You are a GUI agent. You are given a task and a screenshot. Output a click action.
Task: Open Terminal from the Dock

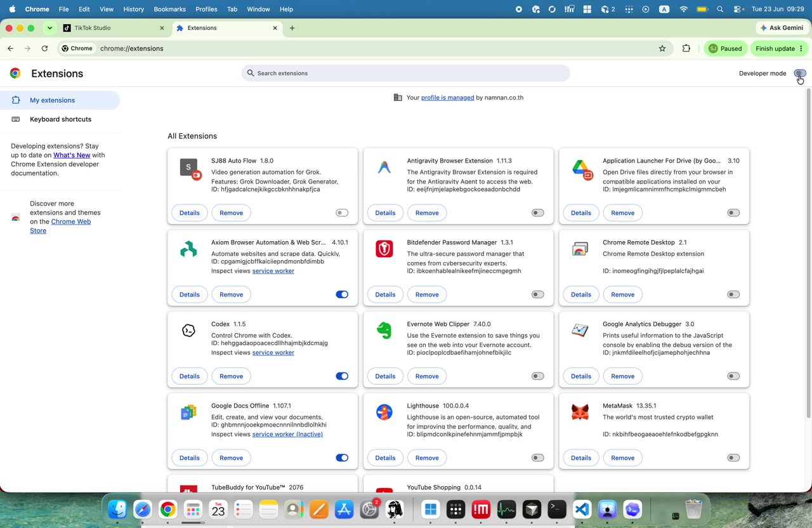pyautogui.click(x=557, y=509)
